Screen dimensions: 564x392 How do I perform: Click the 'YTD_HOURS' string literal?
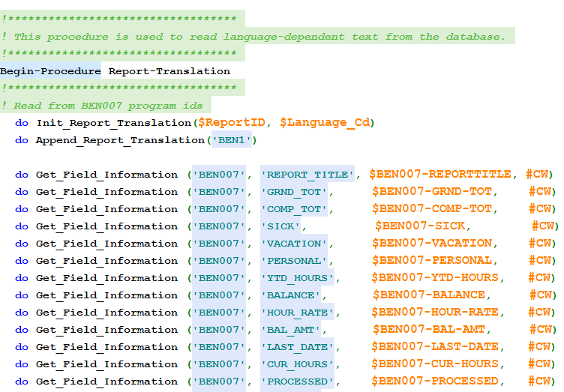[x=297, y=278]
